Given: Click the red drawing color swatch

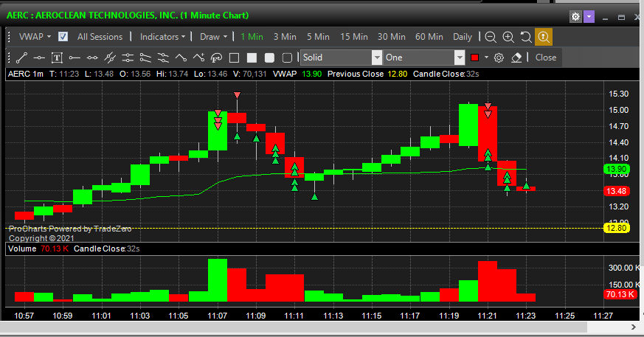Looking at the screenshot, I should click(475, 58).
